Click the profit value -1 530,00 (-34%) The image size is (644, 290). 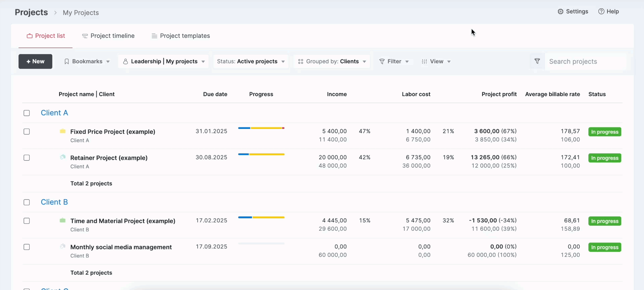493,221
